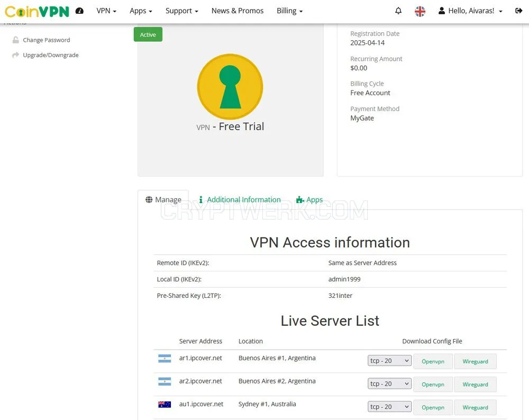Viewport: 529px width, 420px height.
Task: Open the Support dropdown menu
Action: pyautogui.click(x=182, y=11)
